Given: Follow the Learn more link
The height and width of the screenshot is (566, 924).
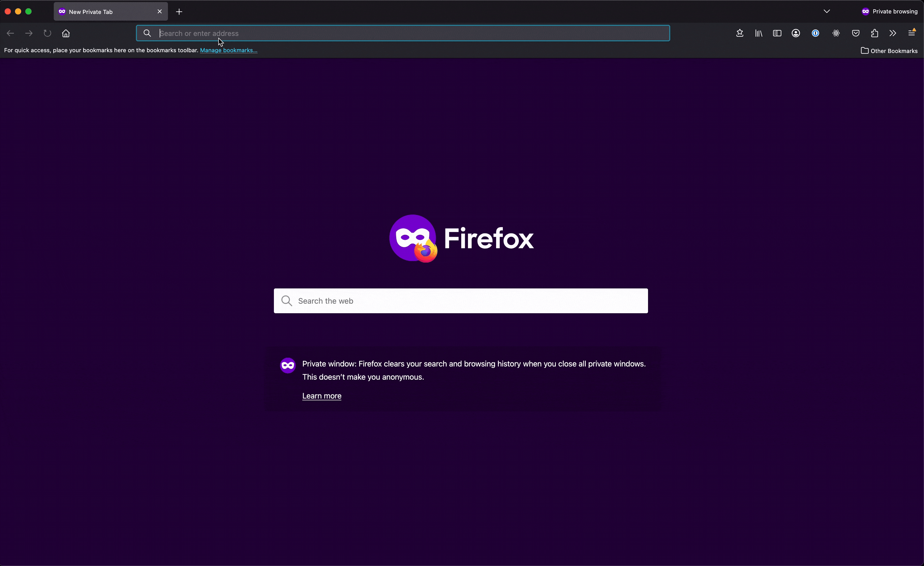Looking at the screenshot, I should [x=322, y=396].
